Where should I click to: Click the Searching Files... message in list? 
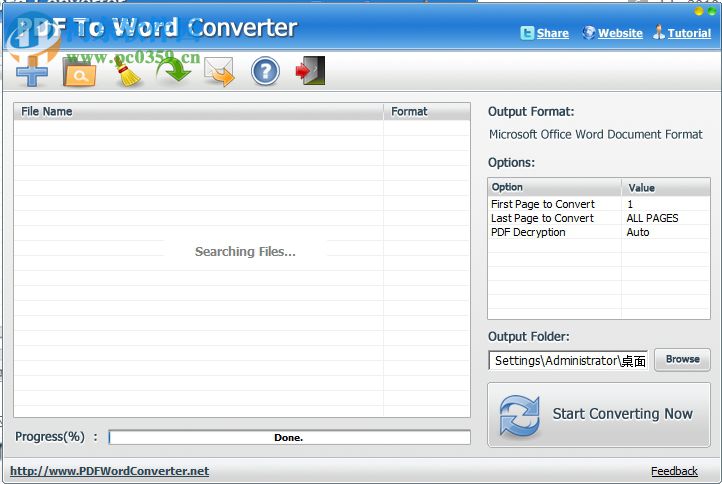(245, 251)
